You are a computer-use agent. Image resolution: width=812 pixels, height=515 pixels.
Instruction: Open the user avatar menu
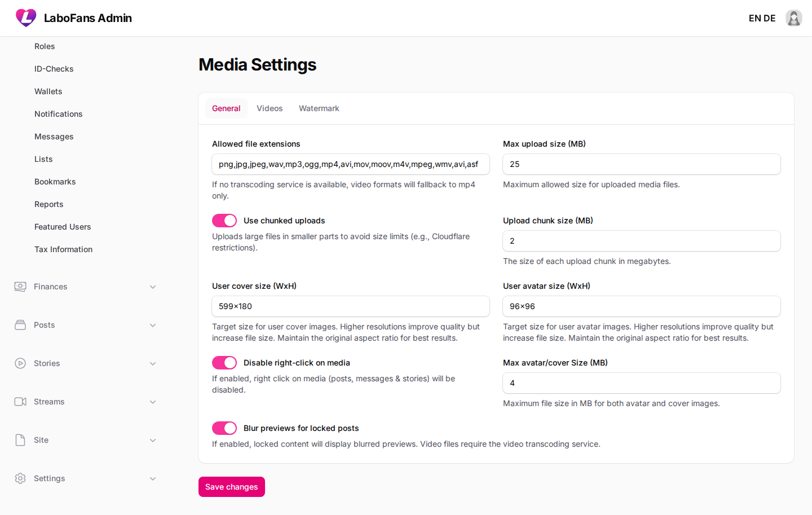click(x=794, y=18)
